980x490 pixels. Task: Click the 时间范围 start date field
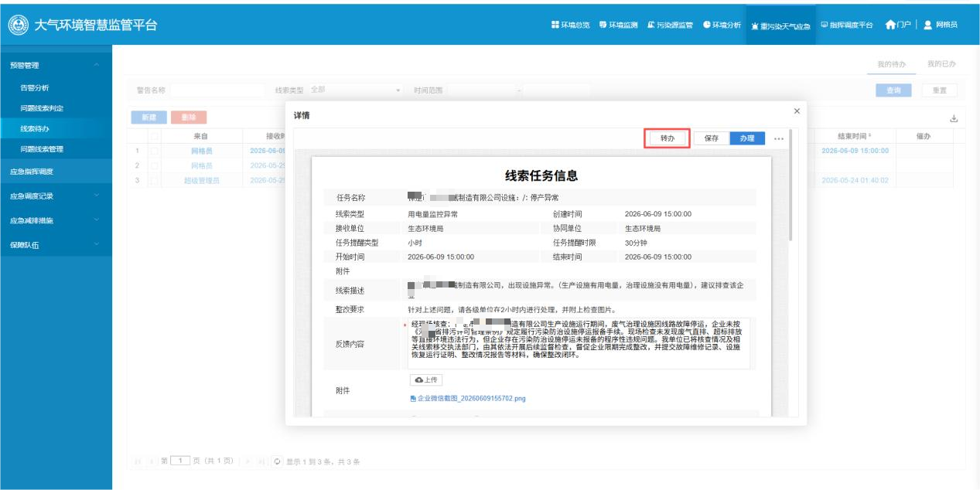(x=480, y=90)
